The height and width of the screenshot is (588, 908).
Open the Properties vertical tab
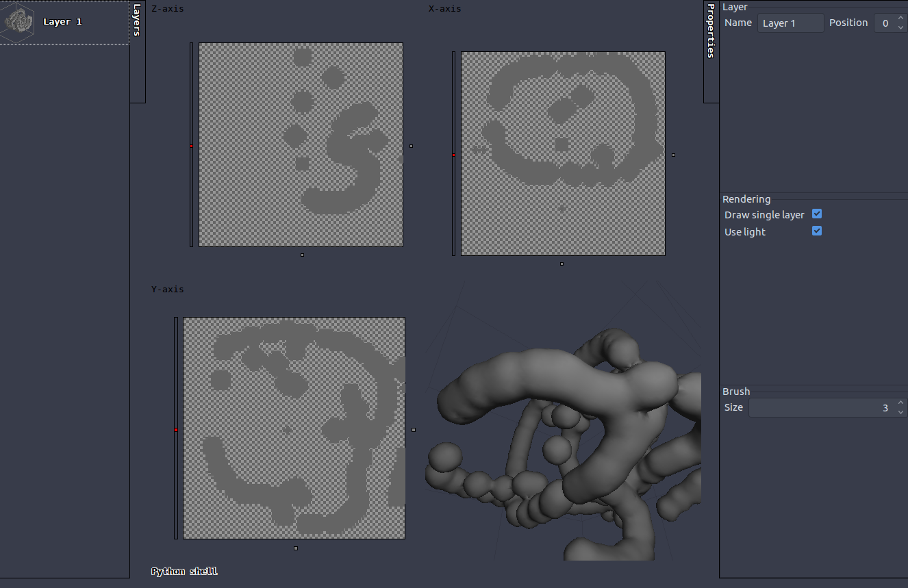(x=711, y=51)
